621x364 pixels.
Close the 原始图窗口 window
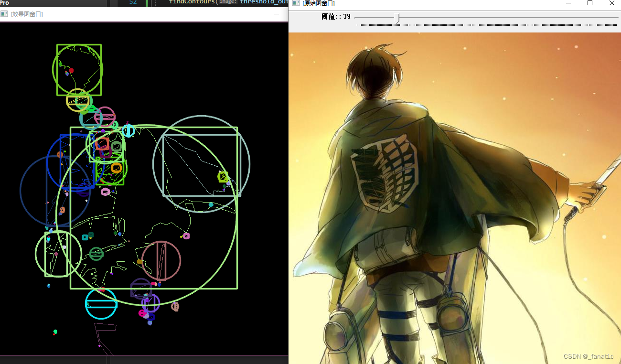(x=611, y=3)
